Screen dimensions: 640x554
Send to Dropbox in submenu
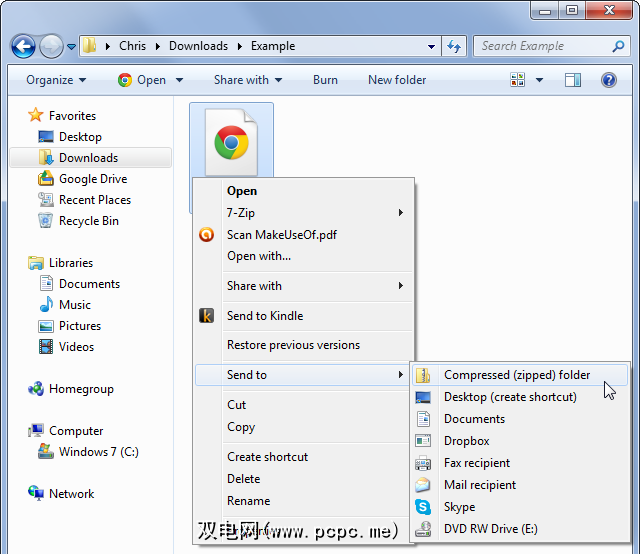click(x=520, y=441)
